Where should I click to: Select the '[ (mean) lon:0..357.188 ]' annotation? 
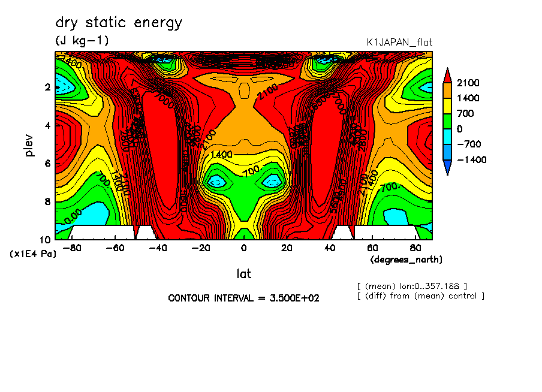[412, 287]
